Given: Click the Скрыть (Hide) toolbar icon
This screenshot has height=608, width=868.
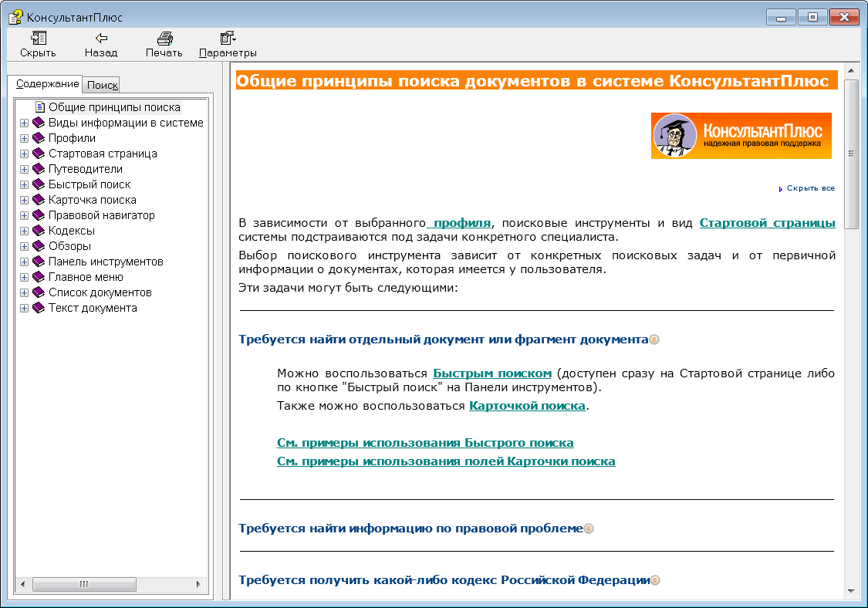Looking at the screenshot, I should click(39, 38).
